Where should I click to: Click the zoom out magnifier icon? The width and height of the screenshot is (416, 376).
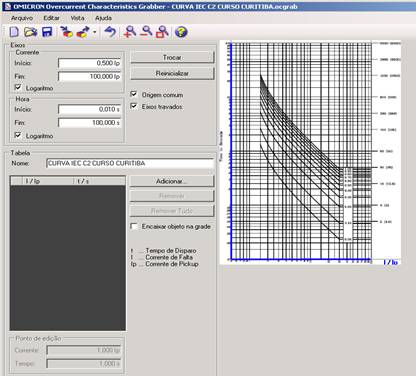(x=146, y=32)
